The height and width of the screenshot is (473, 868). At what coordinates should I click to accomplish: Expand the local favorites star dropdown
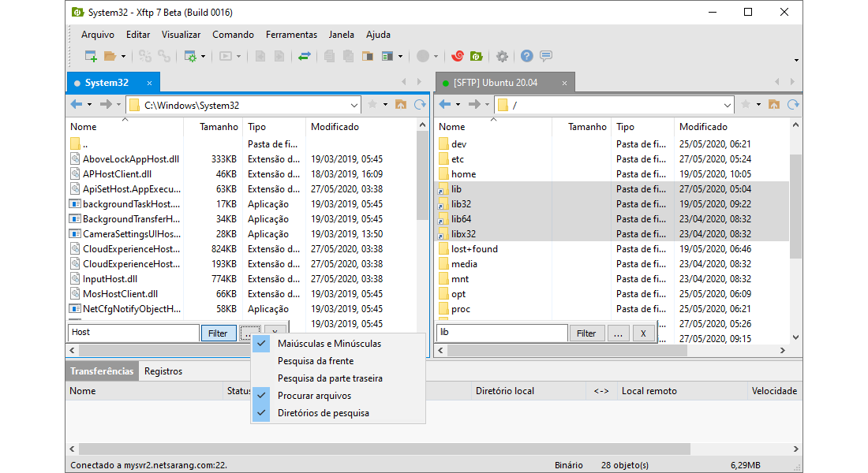tap(385, 105)
